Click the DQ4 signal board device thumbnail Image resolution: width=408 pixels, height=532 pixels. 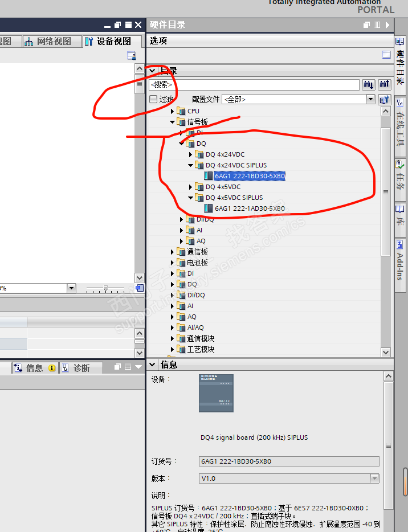[216, 393]
